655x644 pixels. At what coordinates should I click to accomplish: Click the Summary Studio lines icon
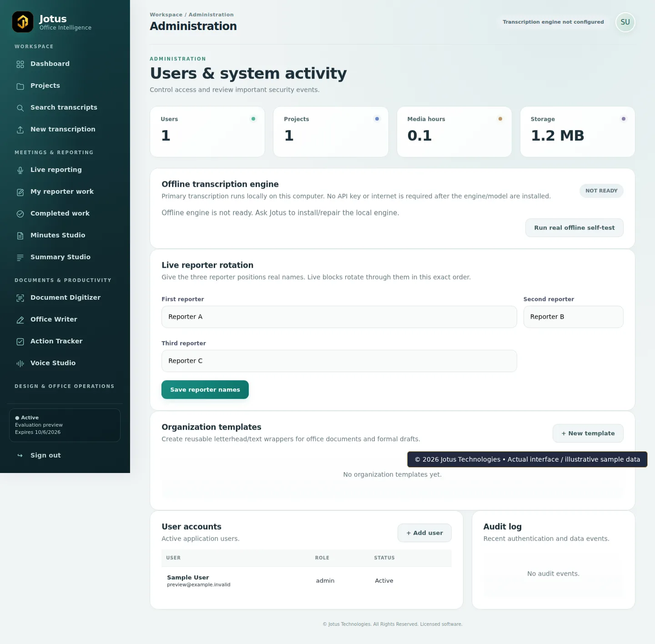[20, 257]
